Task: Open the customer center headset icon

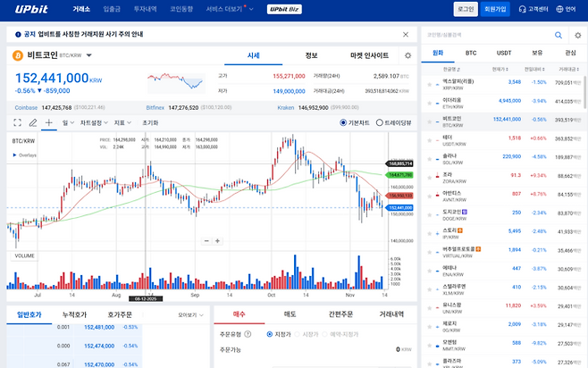Action: (522, 9)
